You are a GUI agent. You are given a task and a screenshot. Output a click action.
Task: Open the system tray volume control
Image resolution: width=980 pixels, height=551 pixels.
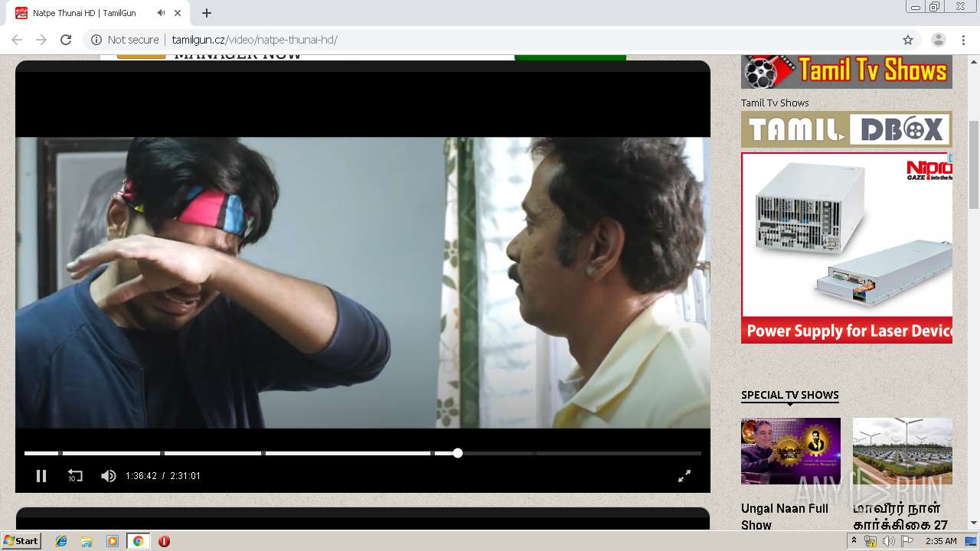[x=888, y=541]
